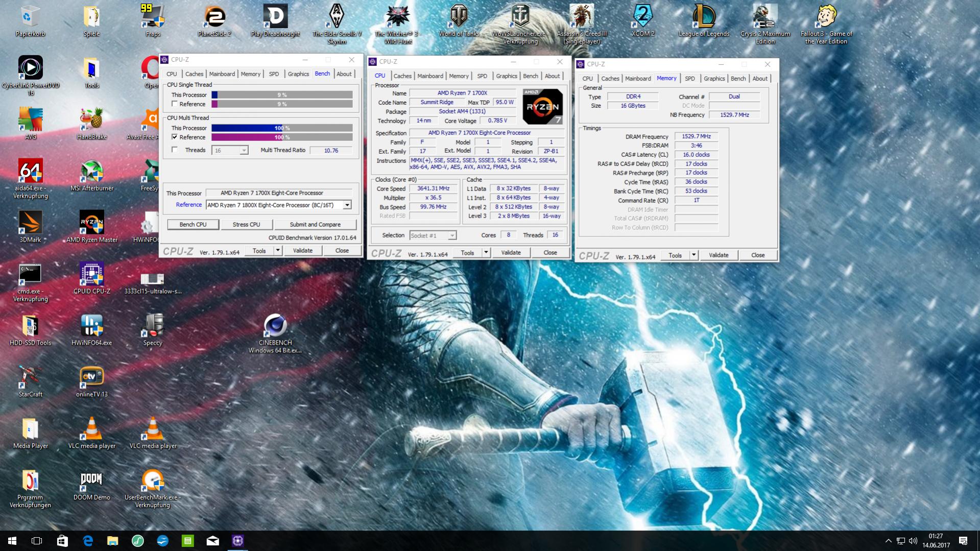Open Play Dreadnought desktop shortcut
The height and width of the screenshot is (551, 980).
(x=275, y=21)
